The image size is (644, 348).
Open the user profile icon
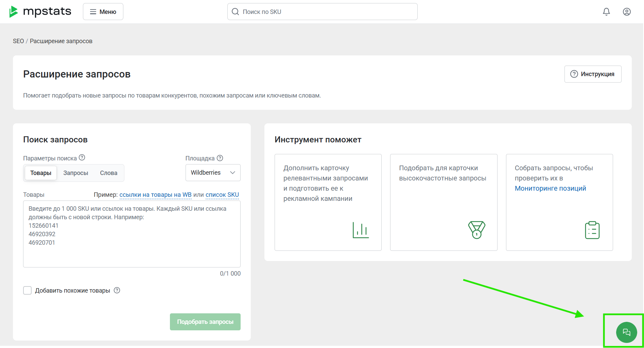[627, 12]
